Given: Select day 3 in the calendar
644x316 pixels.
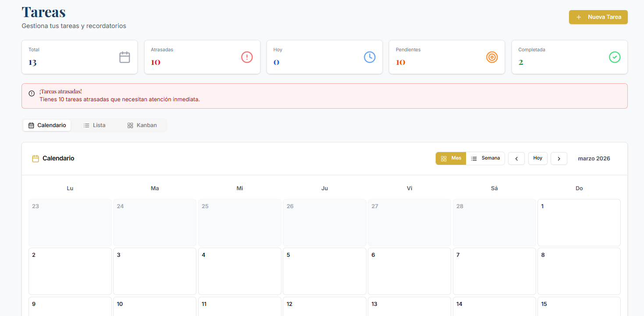Looking at the screenshot, I should pos(155,271).
